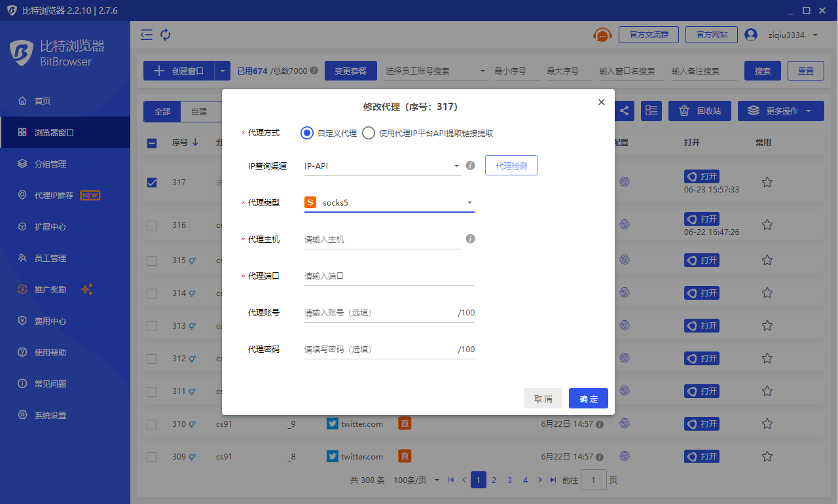Click the info icon beside proxy host field

[470, 239]
